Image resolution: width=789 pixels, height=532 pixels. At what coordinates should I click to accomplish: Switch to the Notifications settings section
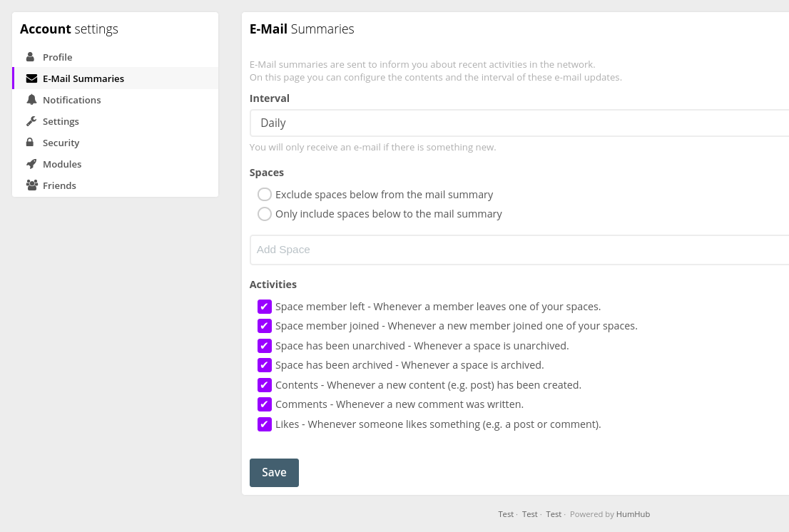71,99
